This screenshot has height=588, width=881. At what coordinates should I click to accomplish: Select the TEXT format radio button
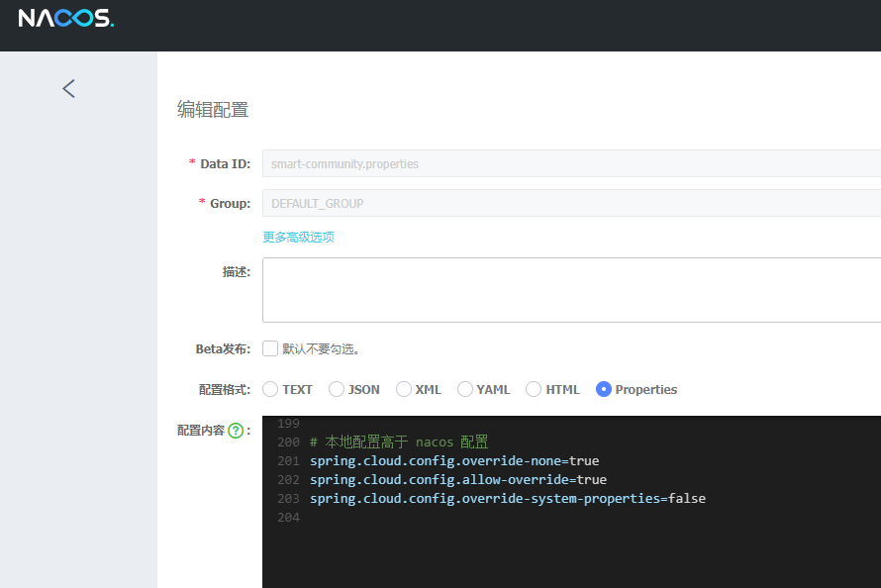pyautogui.click(x=270, y=389)
